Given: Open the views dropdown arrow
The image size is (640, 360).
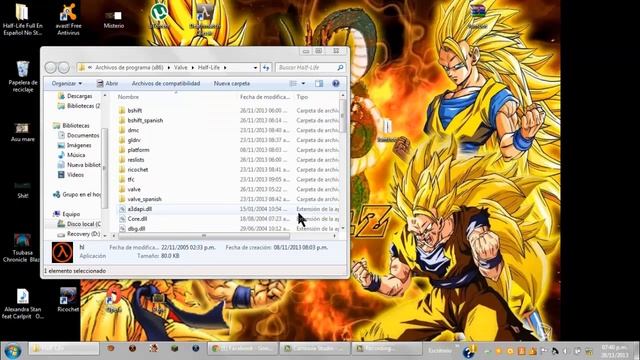Looking at the screenshot, I should (303, 83).
